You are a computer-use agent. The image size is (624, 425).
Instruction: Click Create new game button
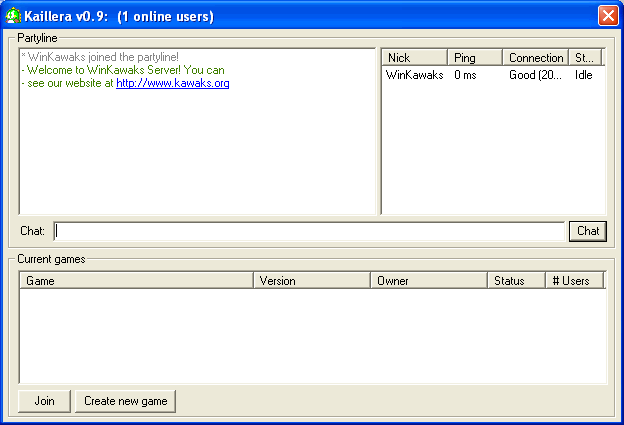(125, 401)
